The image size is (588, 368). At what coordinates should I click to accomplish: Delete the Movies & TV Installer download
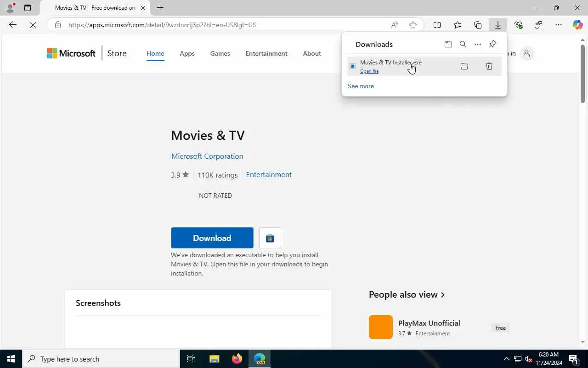[489, 66]
